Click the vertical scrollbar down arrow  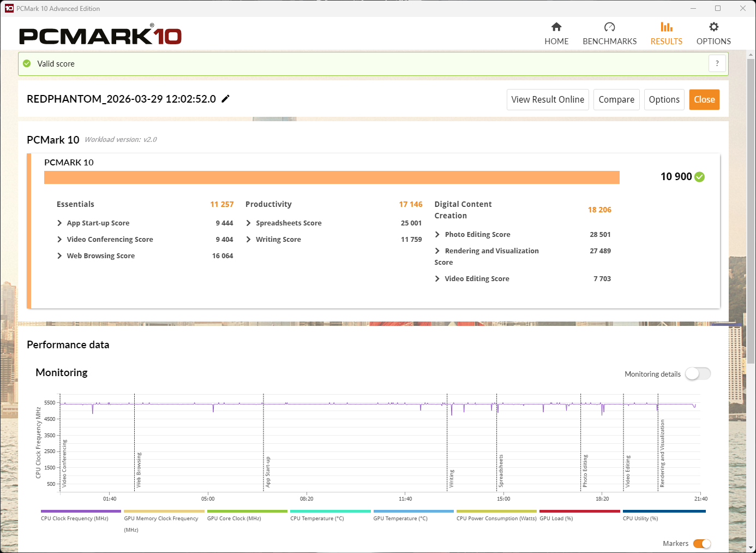tap(751, 548)
